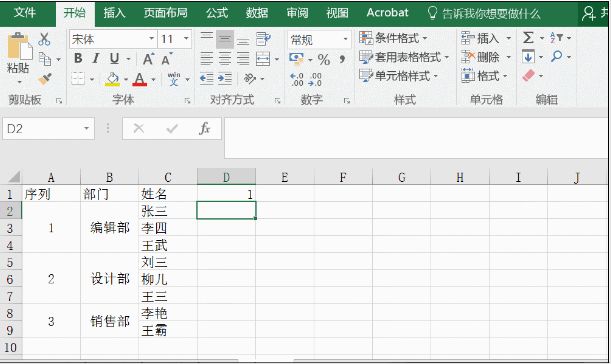Click the Cut scissors icon
Image resolution: width=611 pixels, height=364 pixels.
tap(44, 39)
